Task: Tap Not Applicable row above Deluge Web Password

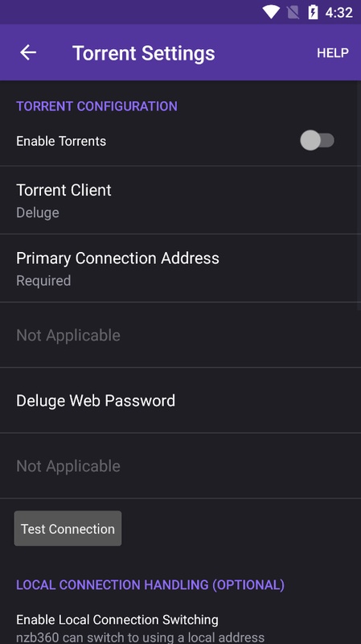Action: pyautogui.click(x=180, y=335)
